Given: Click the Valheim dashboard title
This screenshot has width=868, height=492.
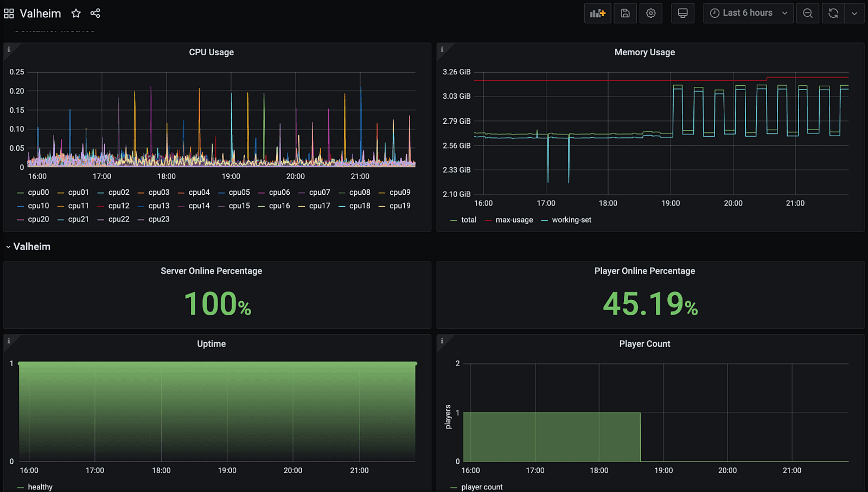Looking at the screenshot, I should pos(41,13).
